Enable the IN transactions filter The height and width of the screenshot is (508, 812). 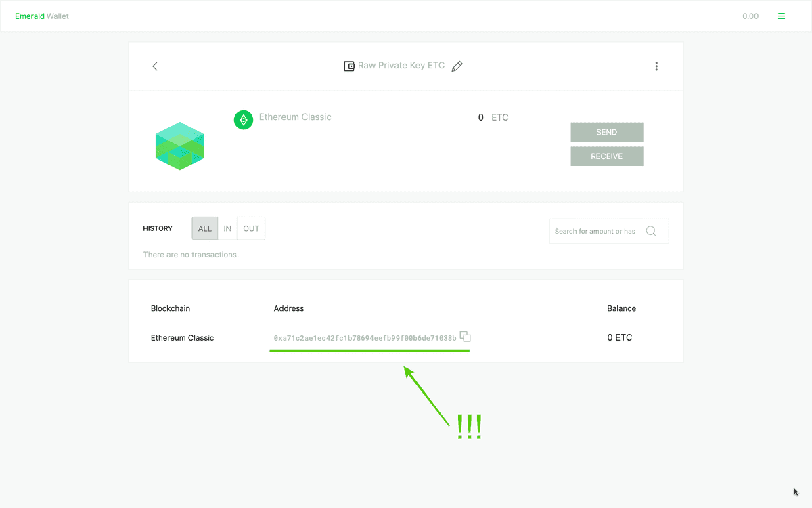pyautogui.click(x=227, y=228)
